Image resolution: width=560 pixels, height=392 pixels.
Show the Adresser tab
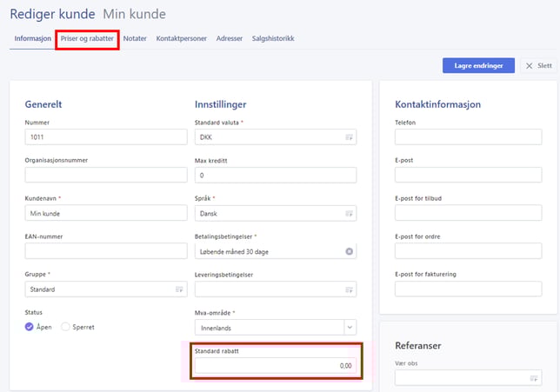[x=230, y=39]
